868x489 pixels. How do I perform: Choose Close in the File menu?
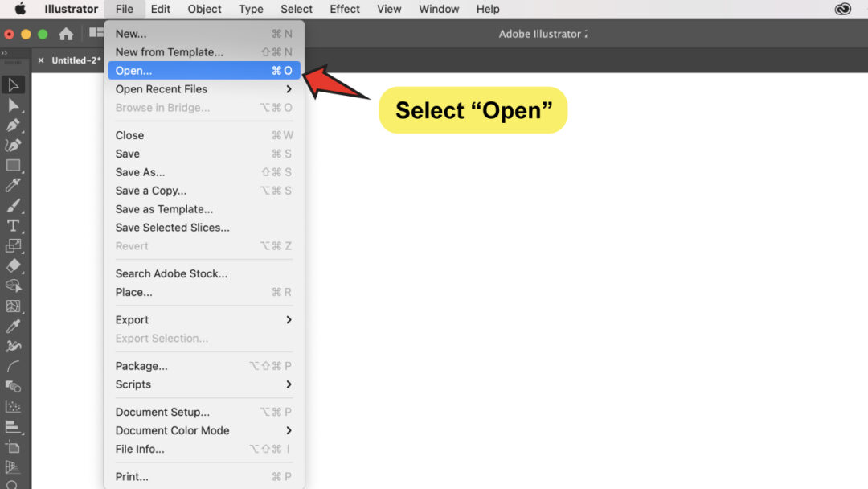tap(203, 135)
